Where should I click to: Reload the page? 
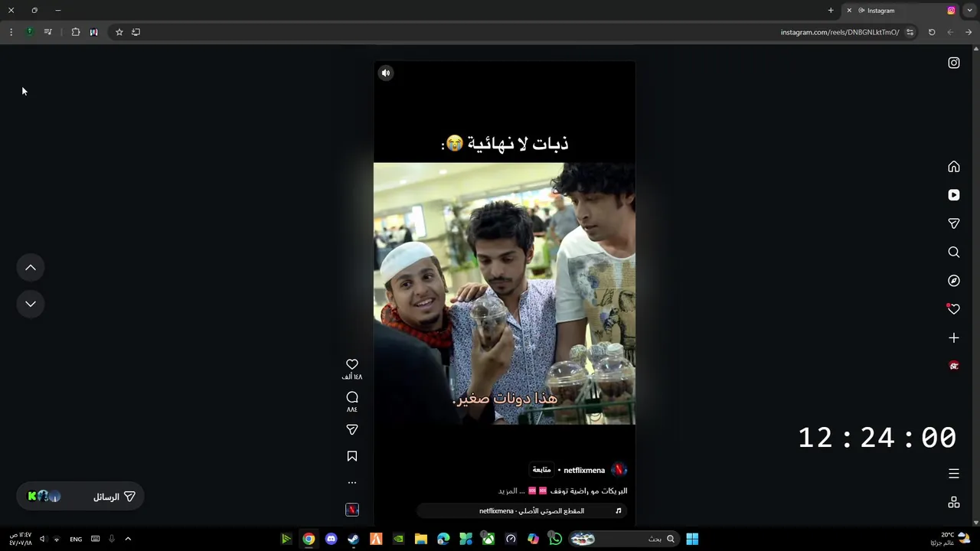click(x=932, y=32)
